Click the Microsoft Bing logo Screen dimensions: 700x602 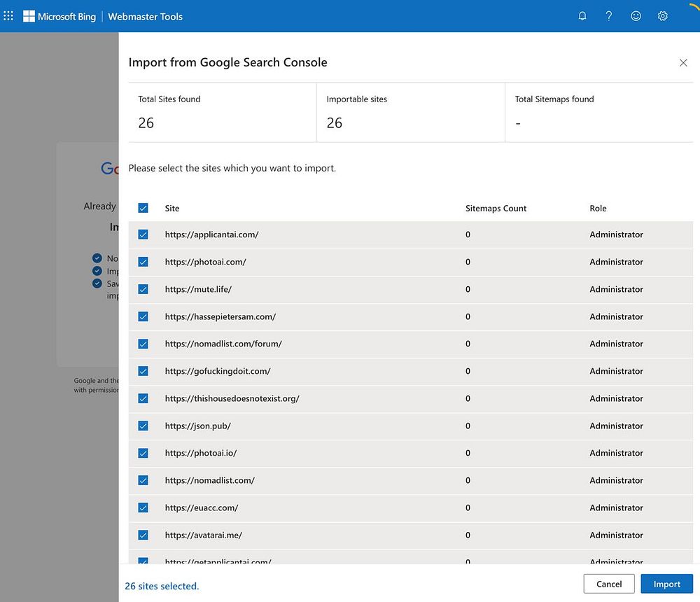[x=59, y=16]
